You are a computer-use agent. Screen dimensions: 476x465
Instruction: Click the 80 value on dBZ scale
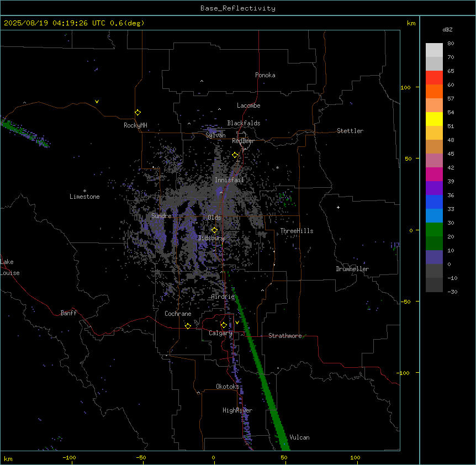coord(451,44)
